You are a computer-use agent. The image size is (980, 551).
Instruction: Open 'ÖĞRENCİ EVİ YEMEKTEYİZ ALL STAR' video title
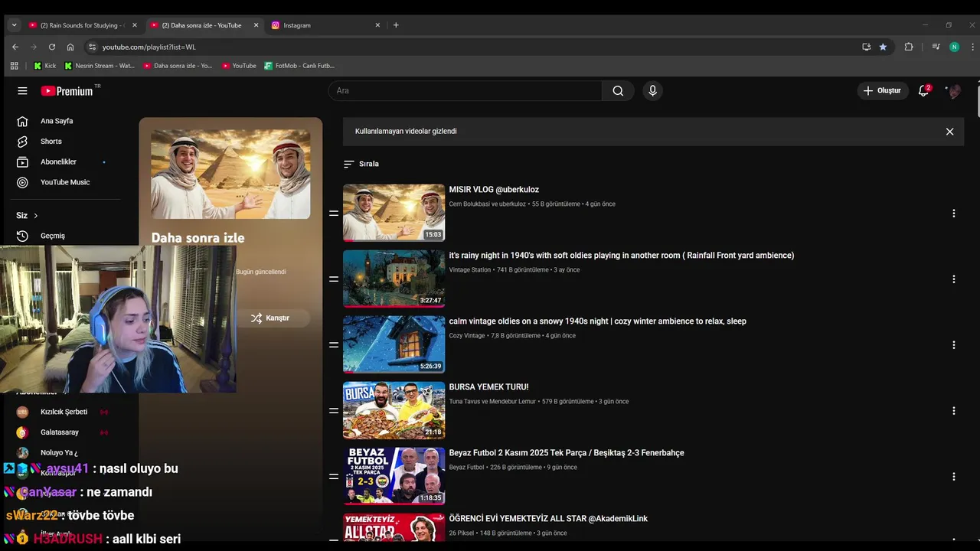coord(548,519)
